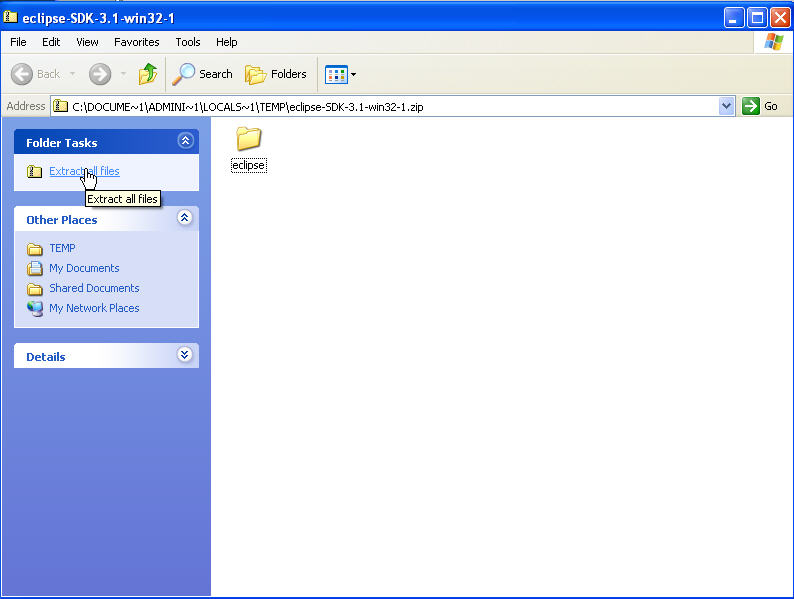Open the Forward history dropdown arrow
The width and height of the screenshot is (794, 599).
pyautogui.click(x=123, y=74)
